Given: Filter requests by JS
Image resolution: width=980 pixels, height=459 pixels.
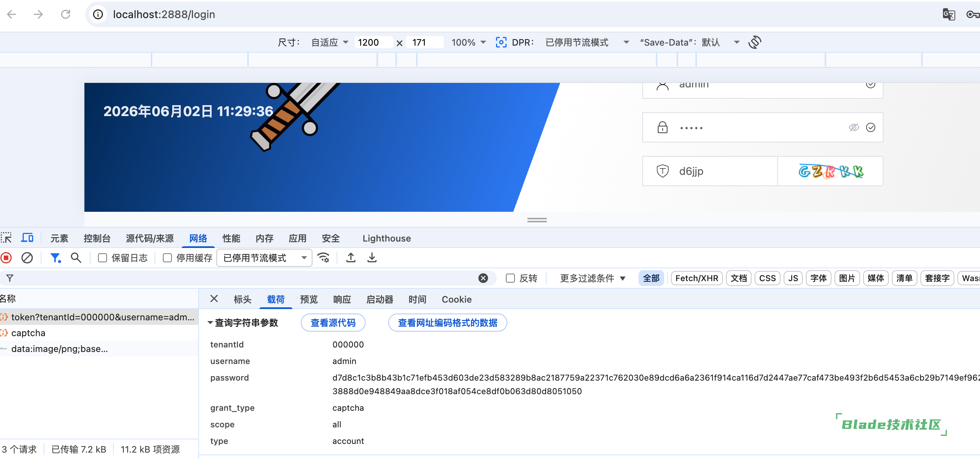Looking at the screenshot, I should (x=793, y=278).
